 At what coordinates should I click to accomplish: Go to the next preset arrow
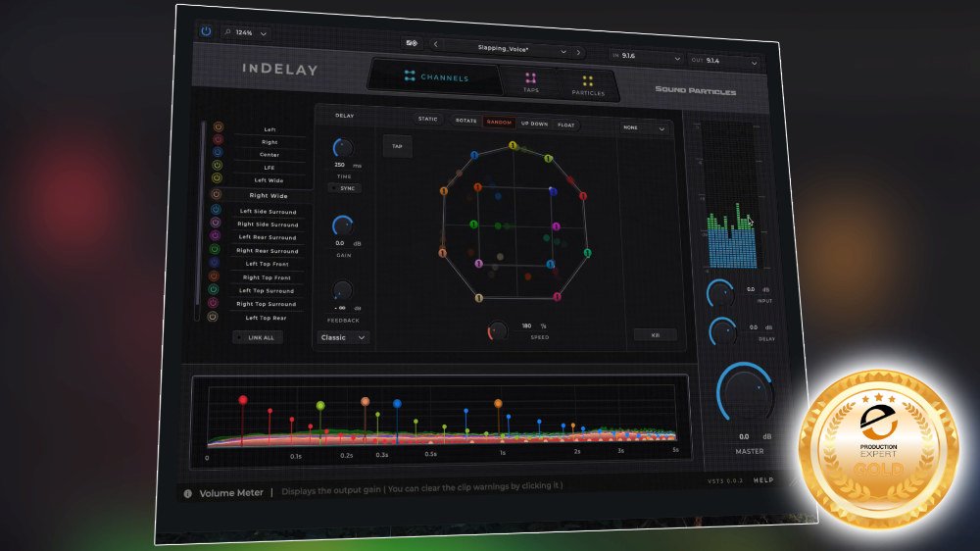click(579, 53)
